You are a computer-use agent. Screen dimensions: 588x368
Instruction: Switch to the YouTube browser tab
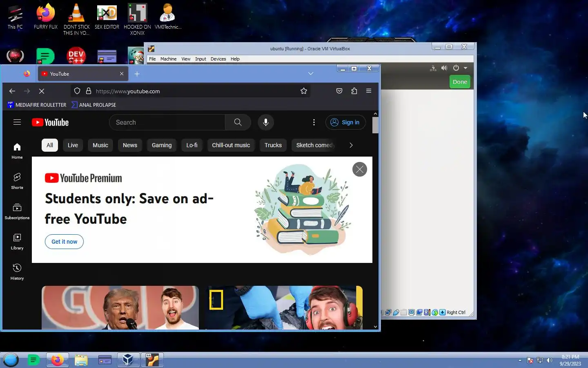[83, 74]
